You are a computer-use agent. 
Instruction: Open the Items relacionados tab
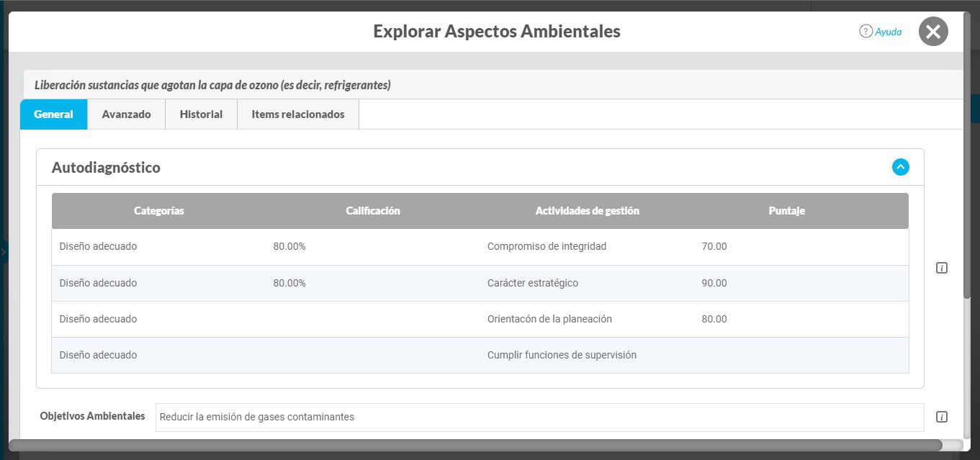pyautogui.click(x=298, y=114)
